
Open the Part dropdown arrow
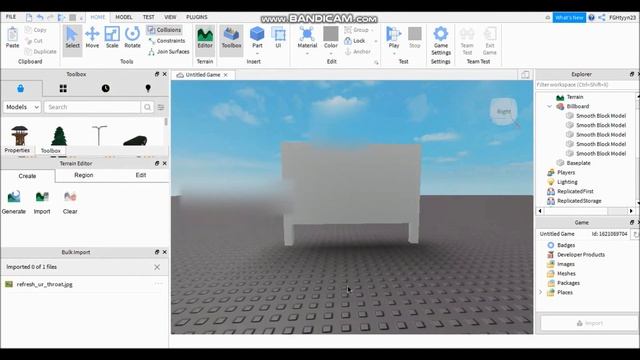pyautogui.click(x=257, y=53)
